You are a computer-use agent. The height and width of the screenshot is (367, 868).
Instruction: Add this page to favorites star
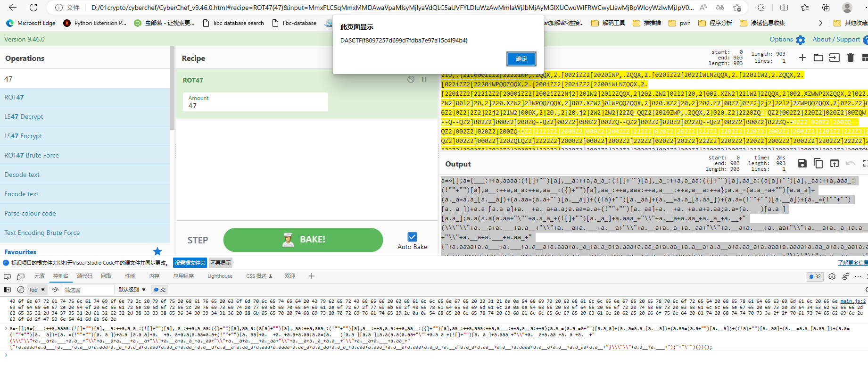(737, 8)
